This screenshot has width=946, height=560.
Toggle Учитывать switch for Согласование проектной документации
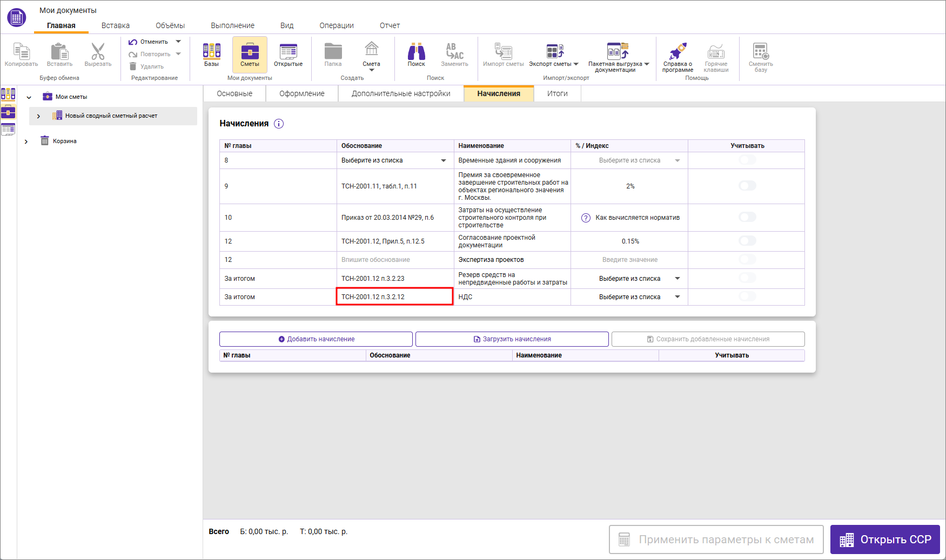tap(747, 241)
